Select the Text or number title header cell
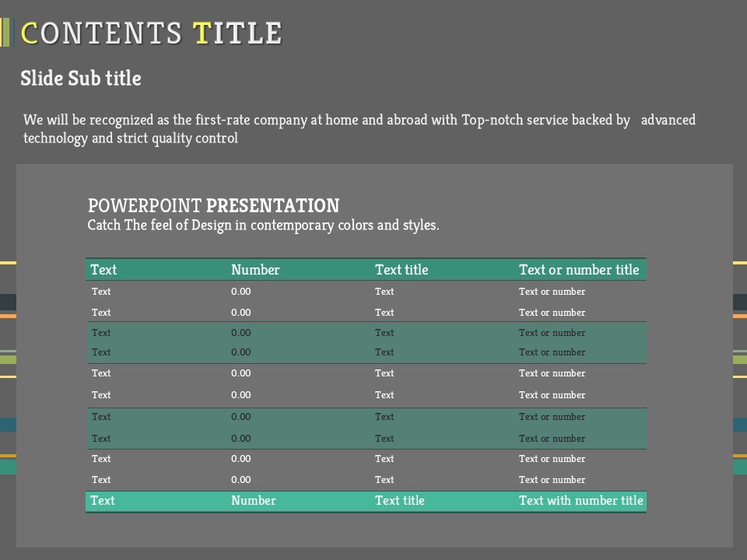The height and width of the screenshot is (560, 747). pos(578,270)
